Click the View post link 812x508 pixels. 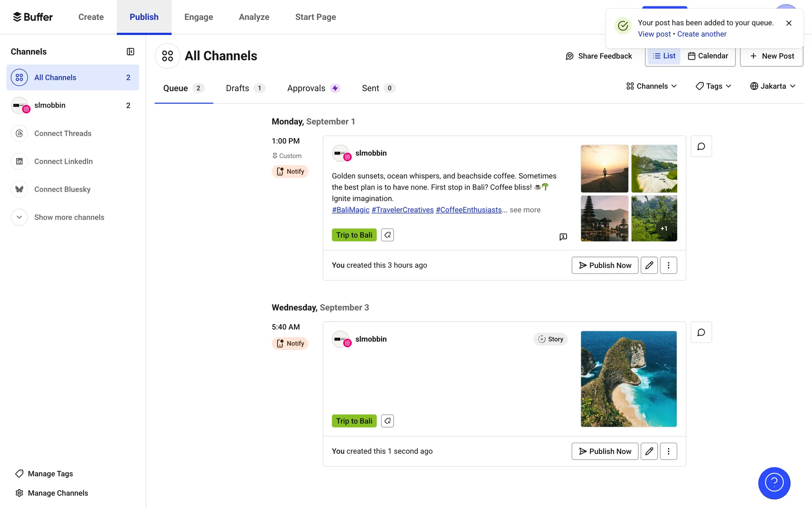(x=654, y=34)
